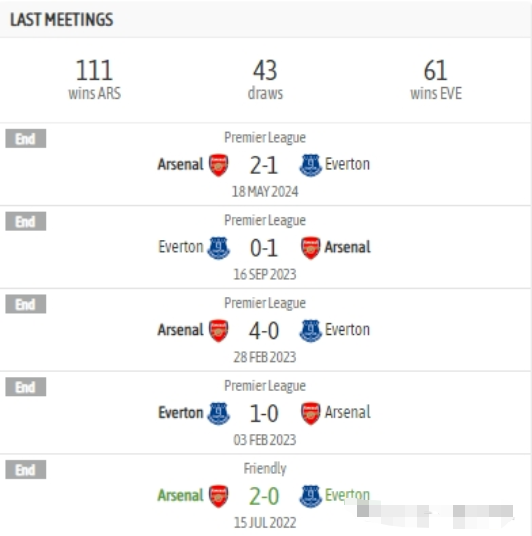
Task: Select the 61 wins EVE statistic
Action: point(436,80)
